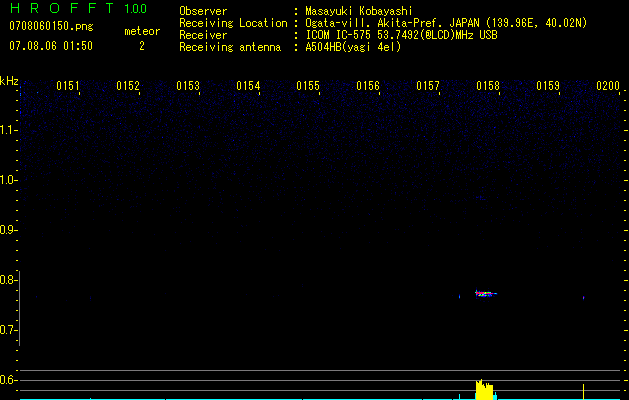Click the time axis label 0153
The height and width of the screenshot is (400, 629).
(188, 86)
